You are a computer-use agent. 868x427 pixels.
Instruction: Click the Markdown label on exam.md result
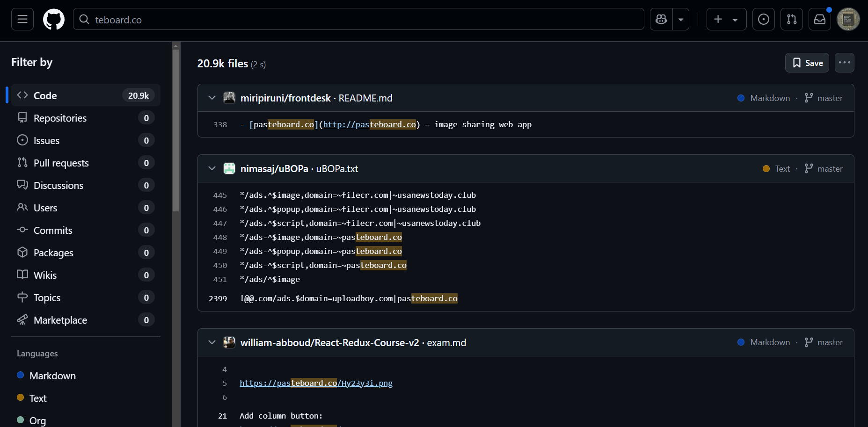[770, 342]
